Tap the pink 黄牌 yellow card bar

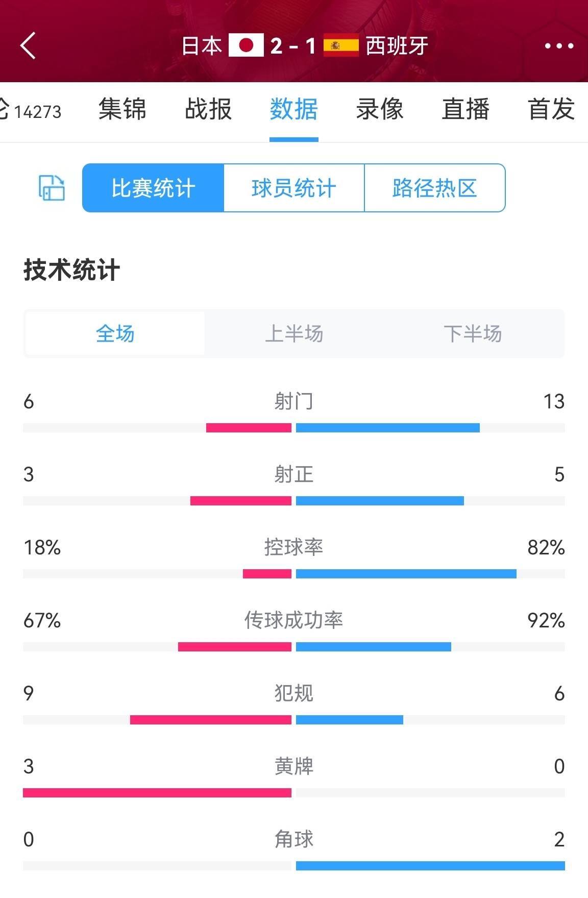(x=157, y=793)
